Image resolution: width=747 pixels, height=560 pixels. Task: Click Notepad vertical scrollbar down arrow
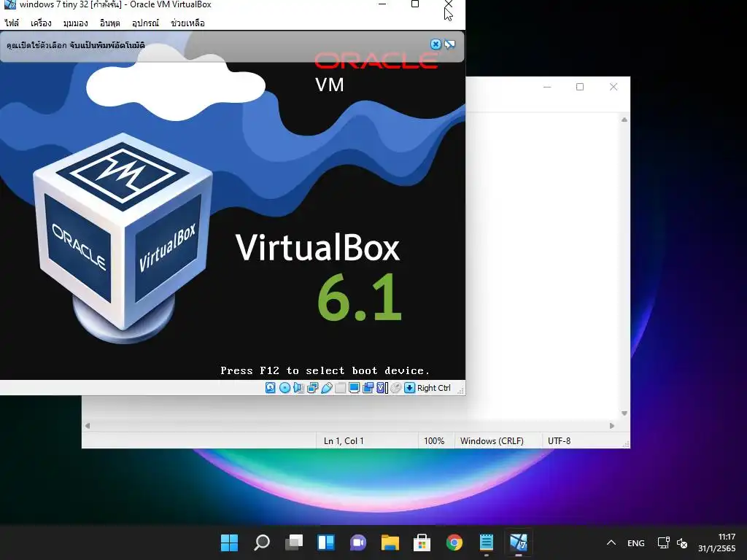point(624,413)
